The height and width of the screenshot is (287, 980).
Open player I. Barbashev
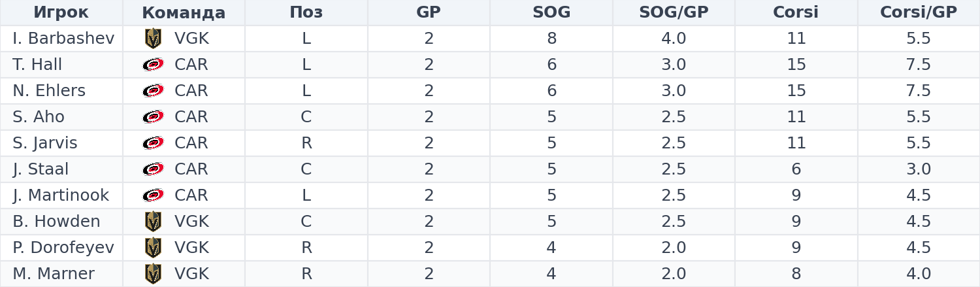point(63,39)
